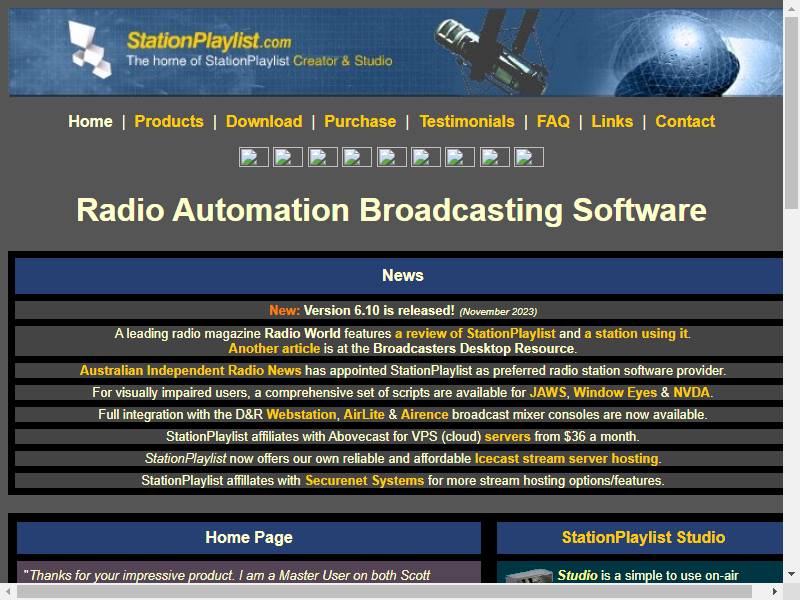The height and width of the screenshot is (600, 800).
Task: Click the last broken image icon in the row
Action: (529, 157)
